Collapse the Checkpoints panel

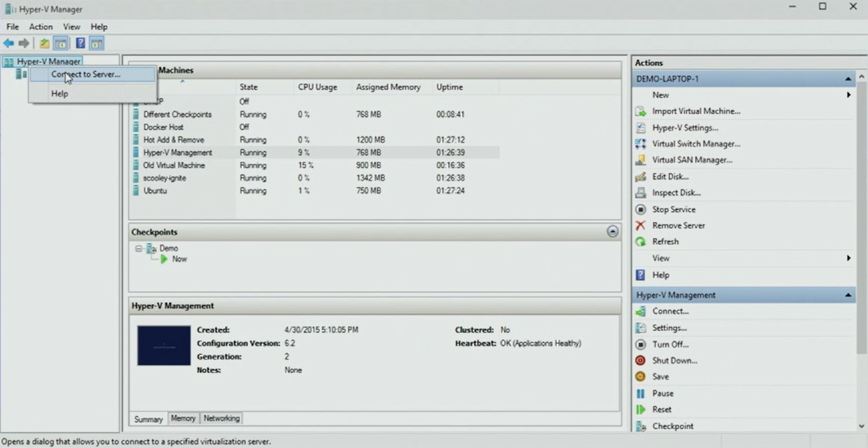pyautogui.click(x=613, y=231)
